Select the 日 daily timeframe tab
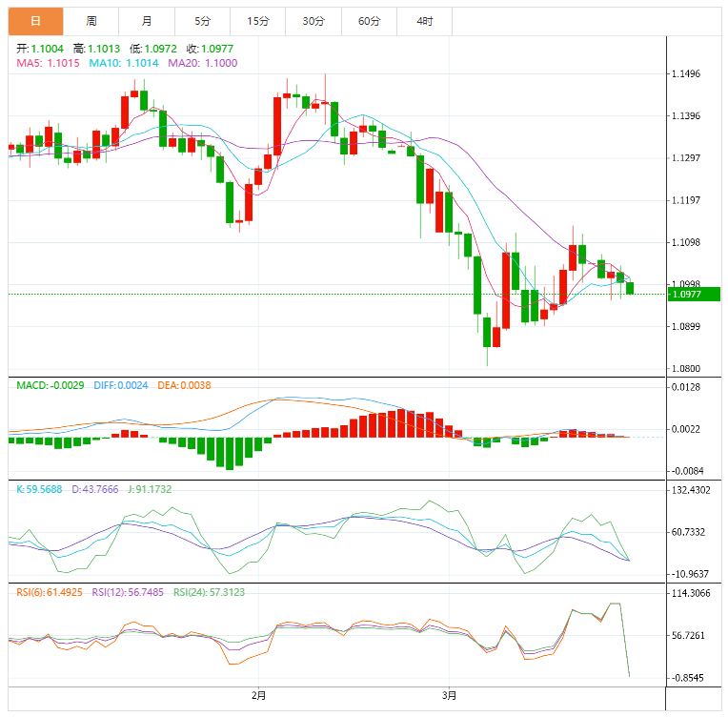Screen dimensions: 728x717 coord(36,21)
